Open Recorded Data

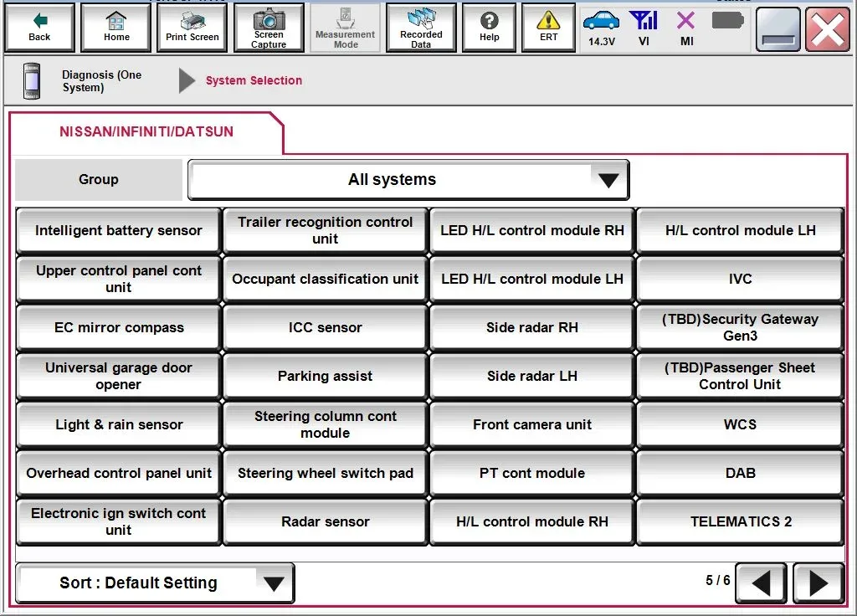[421, 28]
